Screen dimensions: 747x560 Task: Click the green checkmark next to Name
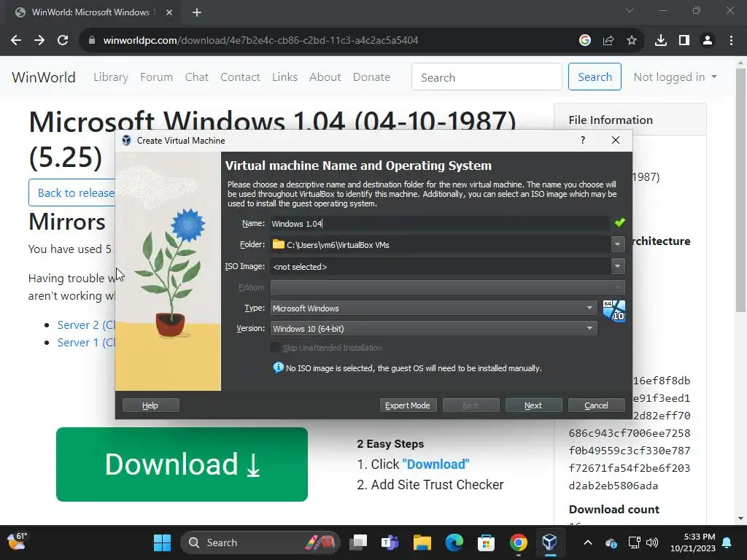tap(619, 222)
